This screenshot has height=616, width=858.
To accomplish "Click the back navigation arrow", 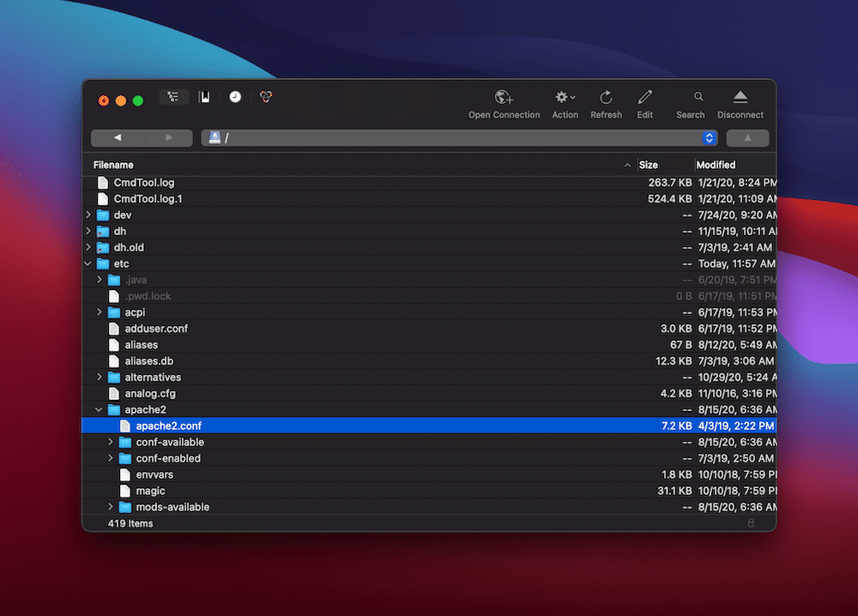I will 118,137.
